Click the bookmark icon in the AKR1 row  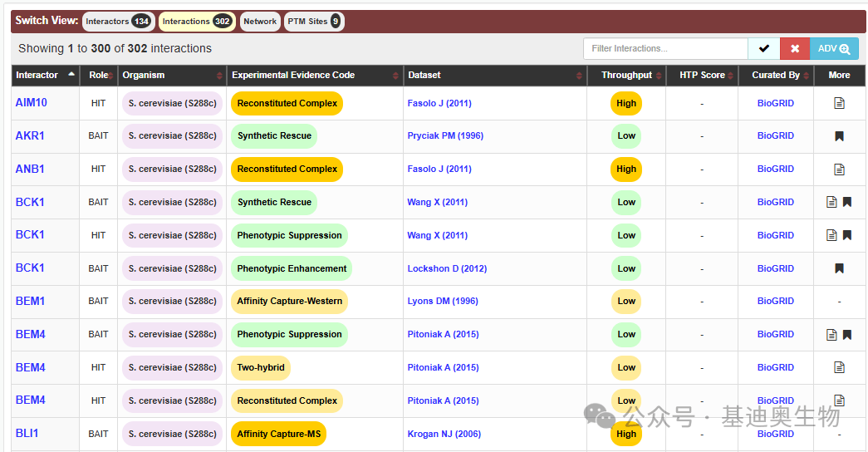(839, 135)
